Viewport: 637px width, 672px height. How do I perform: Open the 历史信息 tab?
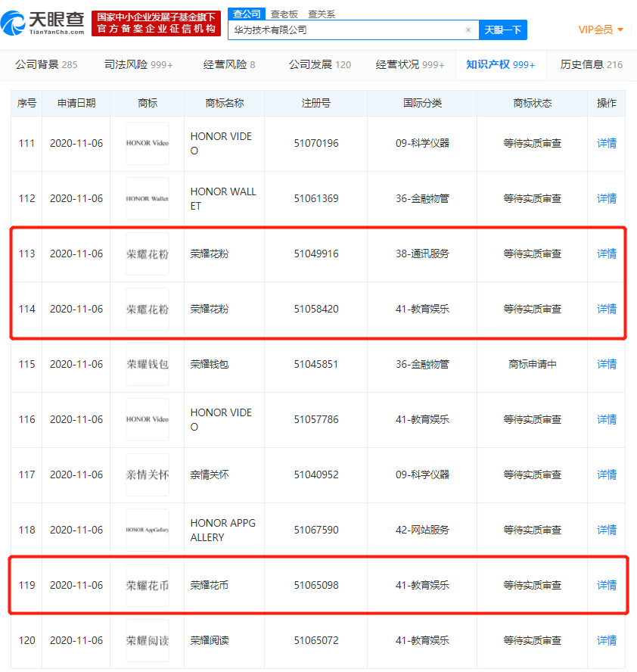(x=591, y=65)
